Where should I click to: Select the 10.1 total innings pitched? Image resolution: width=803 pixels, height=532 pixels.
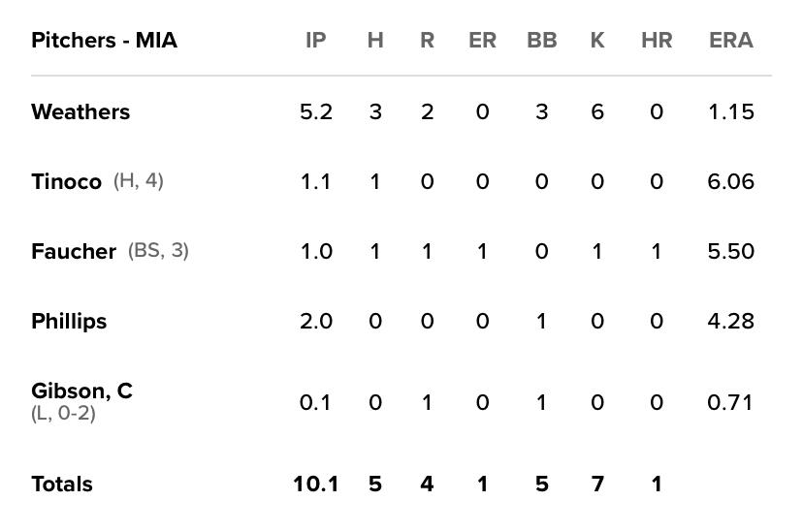tap(315, 484)
